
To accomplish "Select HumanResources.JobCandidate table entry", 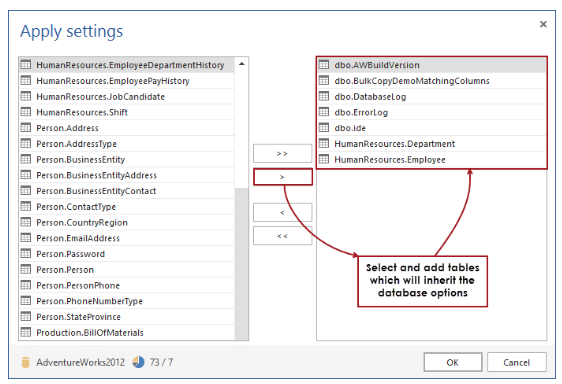I will point(127,96).
